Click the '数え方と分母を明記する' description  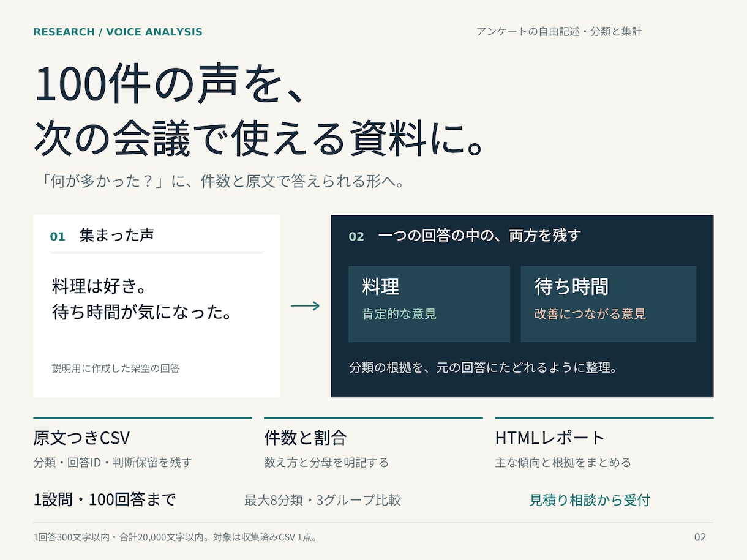[326, 463]
